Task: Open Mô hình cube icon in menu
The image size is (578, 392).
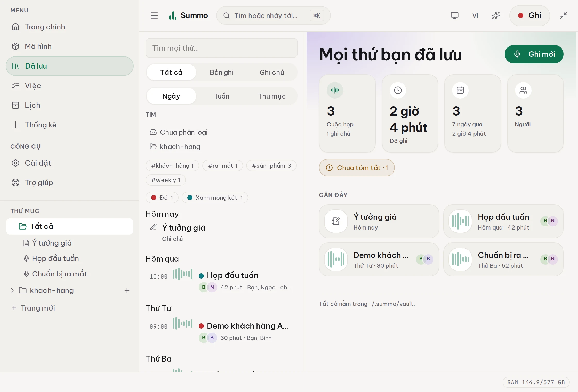Action: coord(15,46)
